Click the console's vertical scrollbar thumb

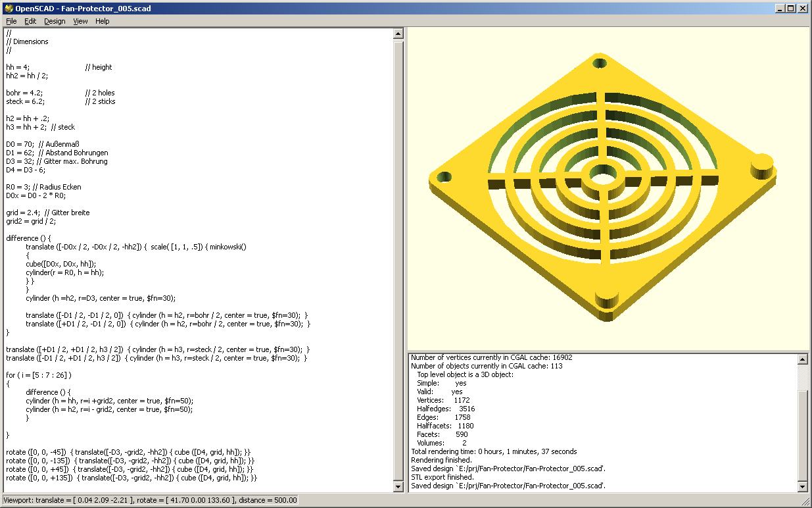802,434
